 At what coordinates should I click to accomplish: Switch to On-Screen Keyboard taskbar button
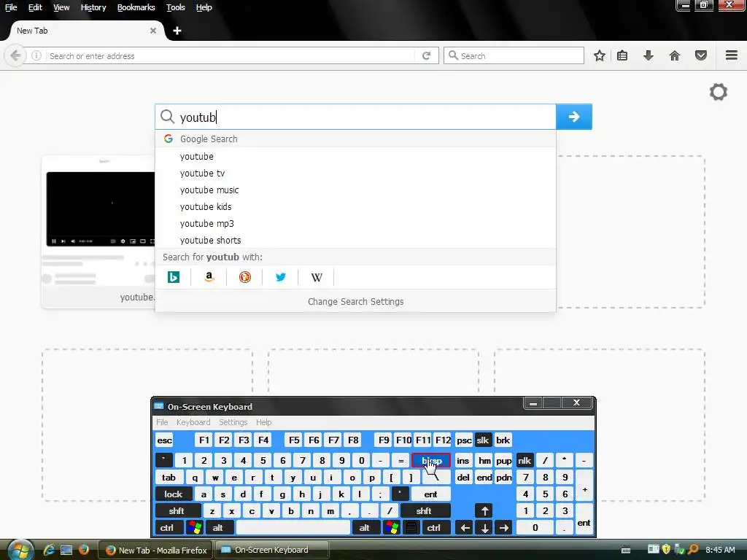click(x=271, y=550)
